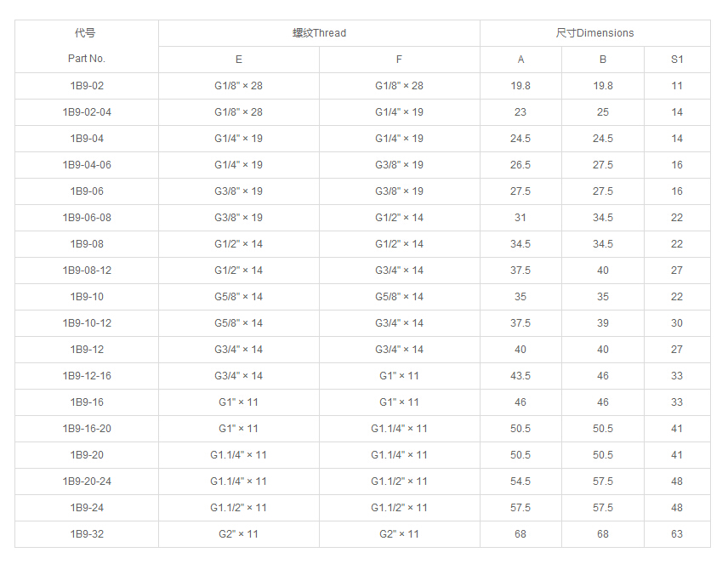Click the 尺寸Dimensions header cell
Image resolution: width=728 pixels, height=564 pixels.
click(x=594, y=33)
